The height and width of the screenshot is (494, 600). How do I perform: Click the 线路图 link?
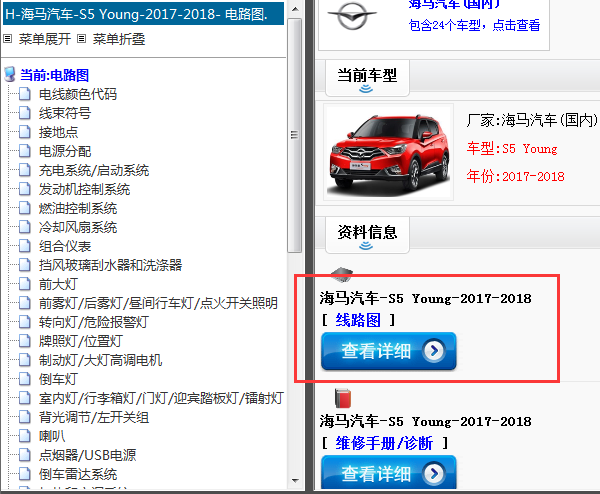pos(358,320)
